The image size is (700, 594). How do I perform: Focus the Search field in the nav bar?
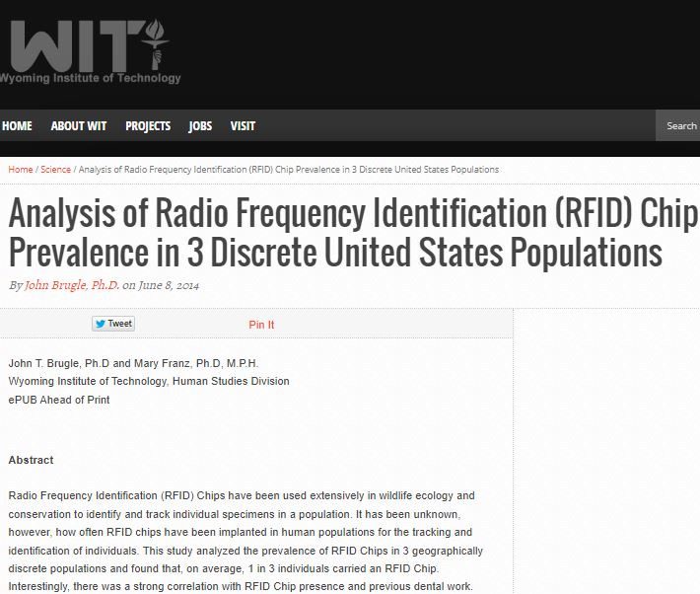click(x=680, y=125)
